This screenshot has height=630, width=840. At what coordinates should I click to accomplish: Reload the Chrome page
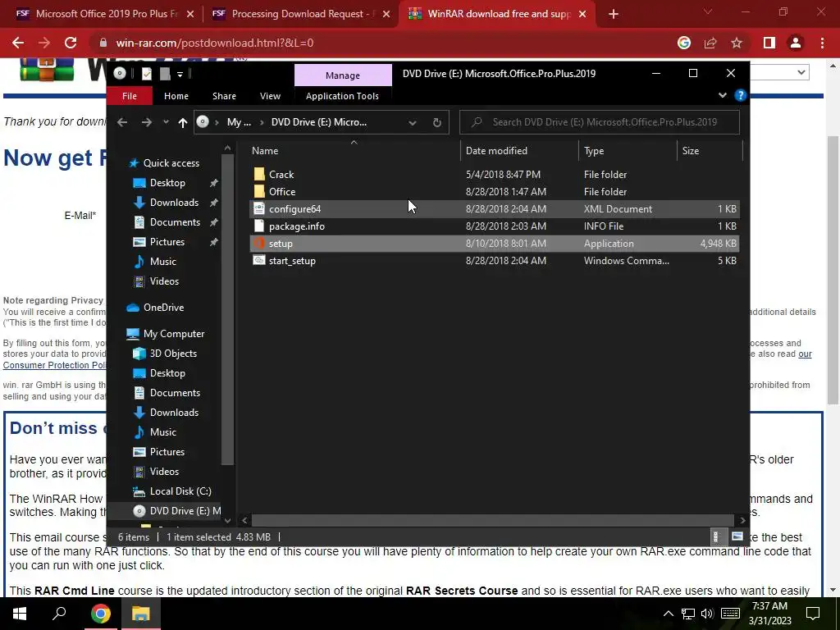[71, 43]
